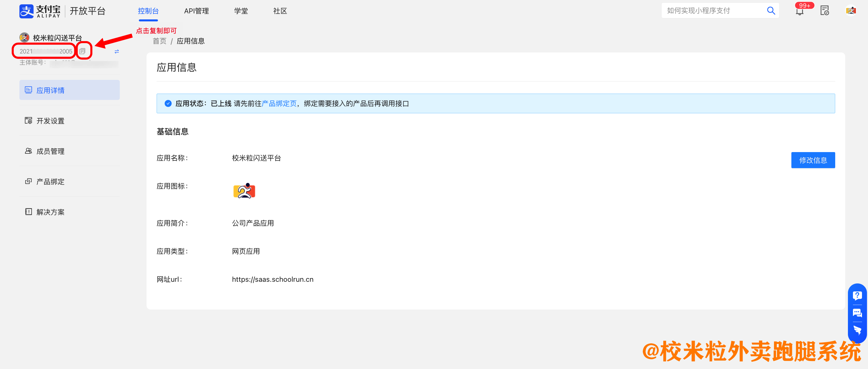Image resolution: width=868 pixels, height=369 pixels.
Task: Click the 修改信息 button
Action: (x=812, y=160)
